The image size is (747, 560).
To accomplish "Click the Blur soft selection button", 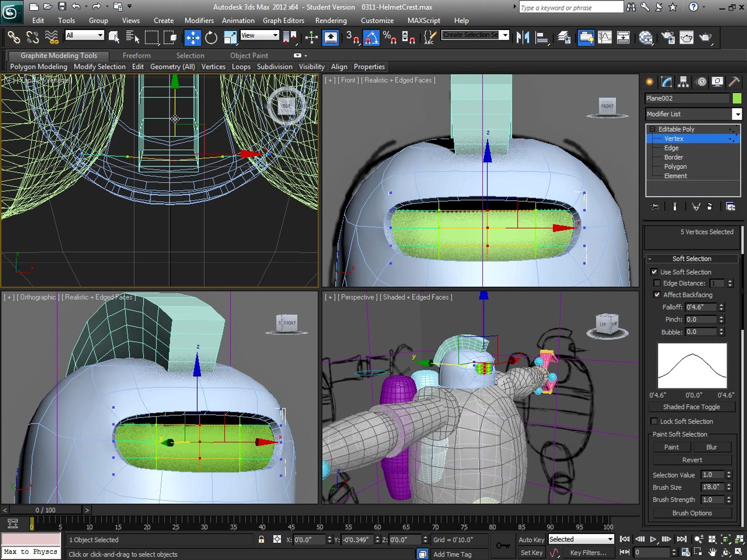I will coord(712,447).
